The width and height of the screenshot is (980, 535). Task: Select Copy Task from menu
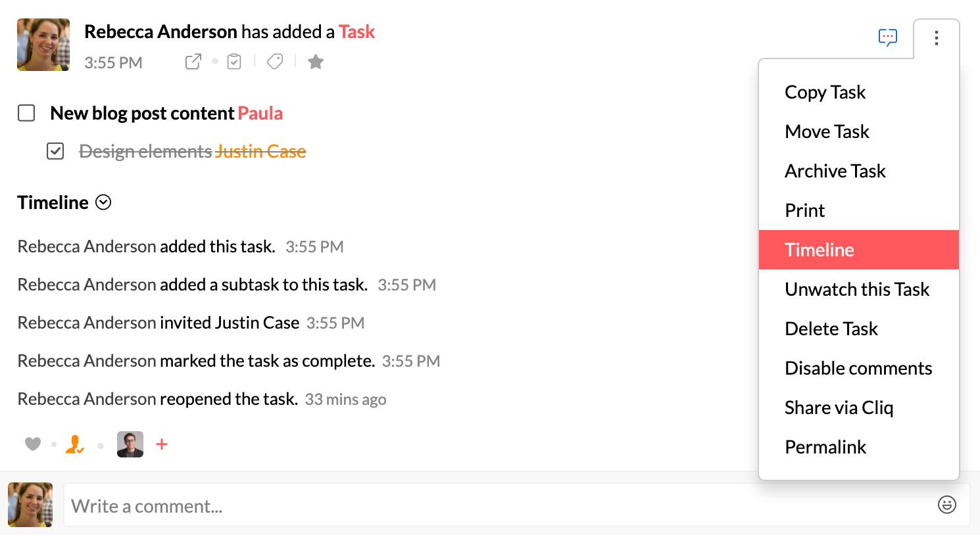pyautogui.click(x=825, y=92)
